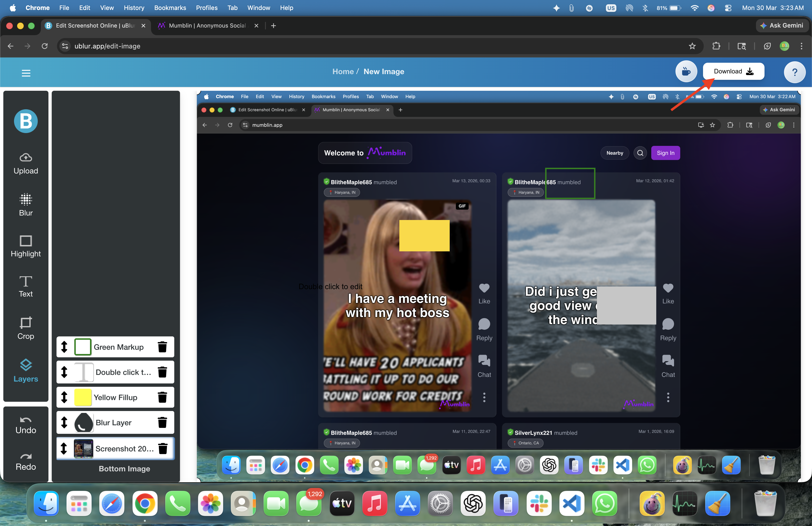Viewport: 812px width, 526px height.
Task: Open the Upload tool in sidebar
Action: 26,163
